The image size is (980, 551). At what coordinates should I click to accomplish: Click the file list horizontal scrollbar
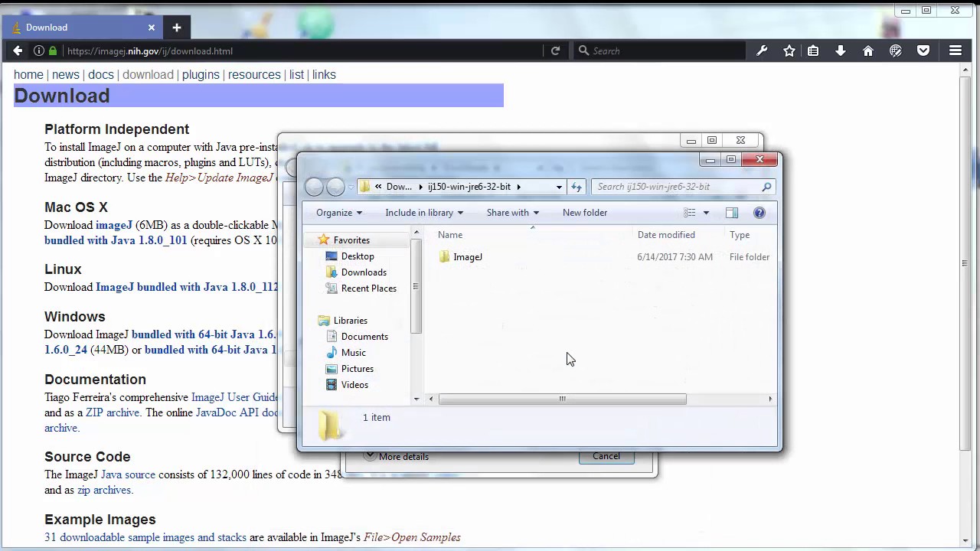pyautogui.click(x=562, y=399)
